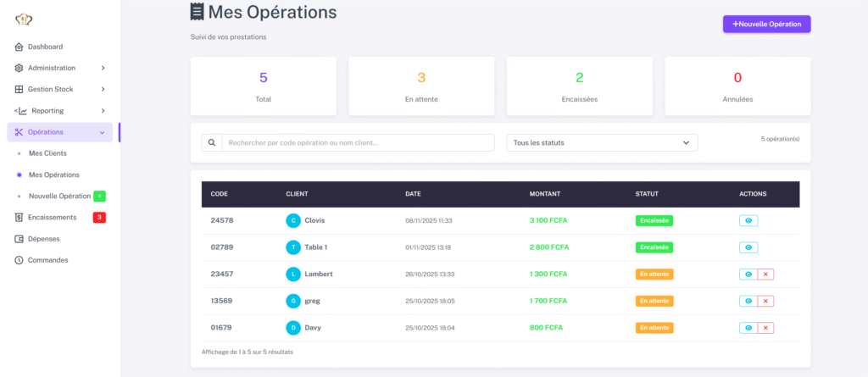868x377 pixels.
Task: Click the Commandes clock icon
Action: click(x=19, y=260)
